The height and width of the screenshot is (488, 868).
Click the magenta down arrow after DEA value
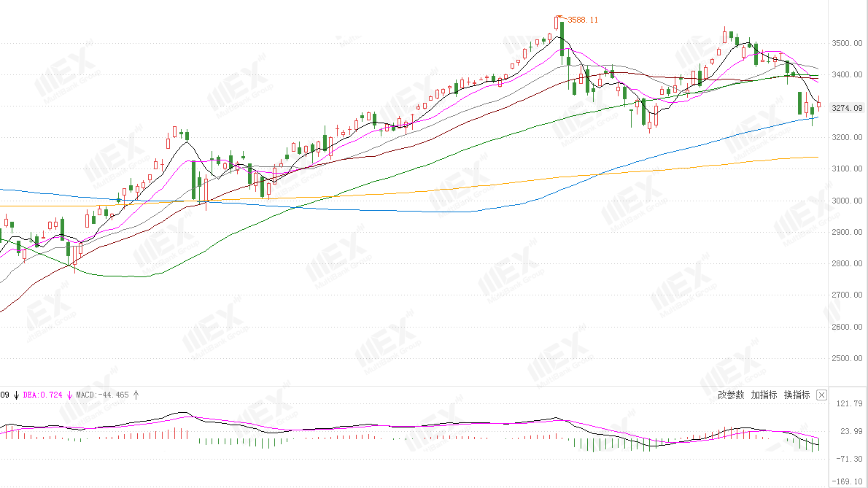coord(70,395)
